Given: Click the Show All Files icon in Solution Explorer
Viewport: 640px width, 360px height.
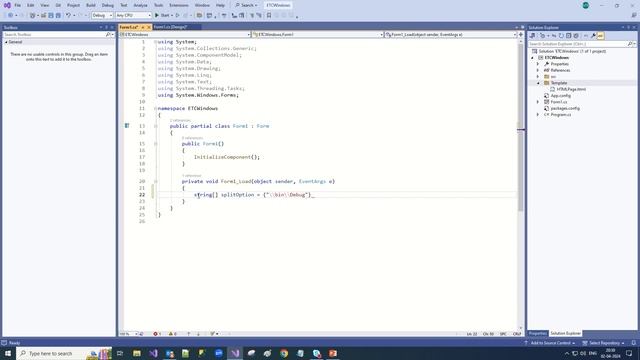Looking at the screenshot, I should point(576,36).
